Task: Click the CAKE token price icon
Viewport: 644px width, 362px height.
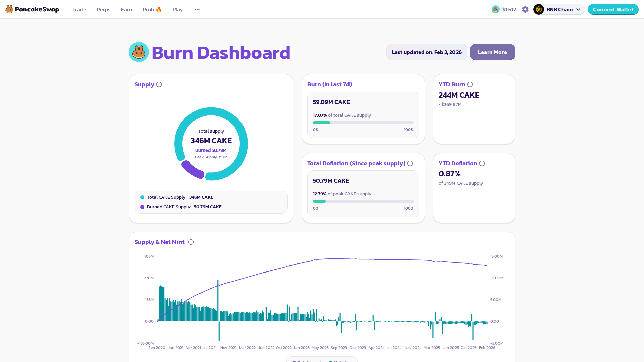Action: 496,9
